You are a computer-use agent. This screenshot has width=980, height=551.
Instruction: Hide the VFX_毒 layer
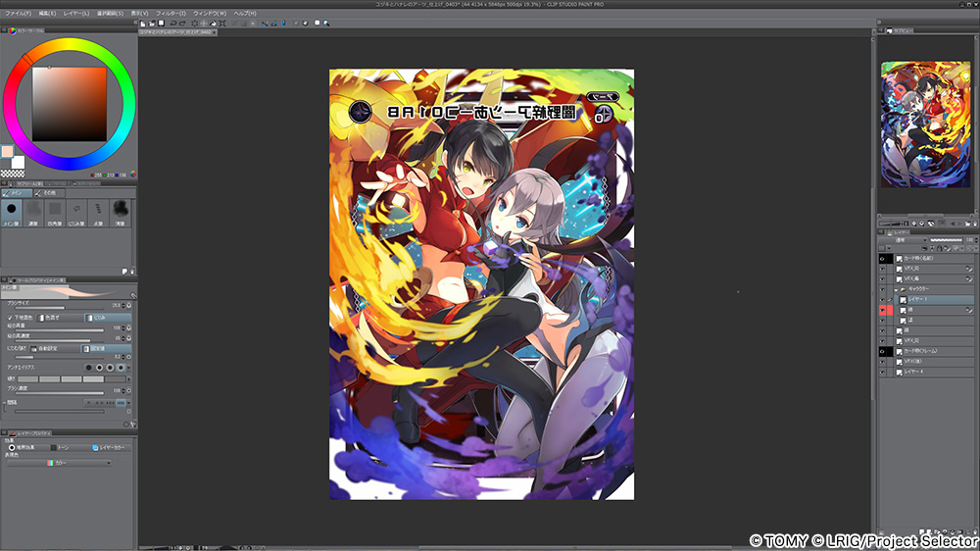[882, 279]
